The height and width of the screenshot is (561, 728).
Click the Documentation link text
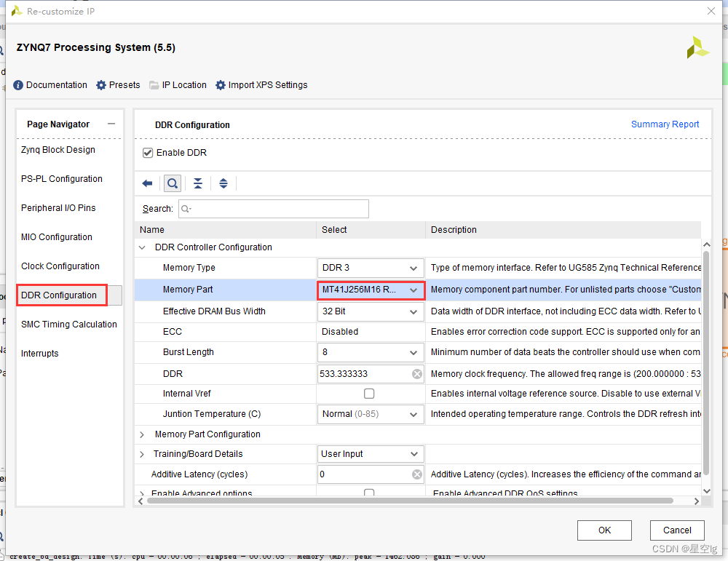coord(57,85)
